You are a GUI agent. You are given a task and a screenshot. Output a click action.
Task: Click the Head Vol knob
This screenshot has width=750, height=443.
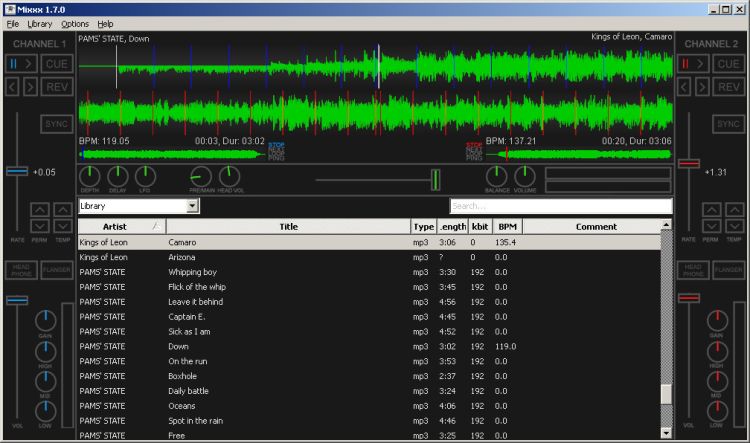coord(230,177)
